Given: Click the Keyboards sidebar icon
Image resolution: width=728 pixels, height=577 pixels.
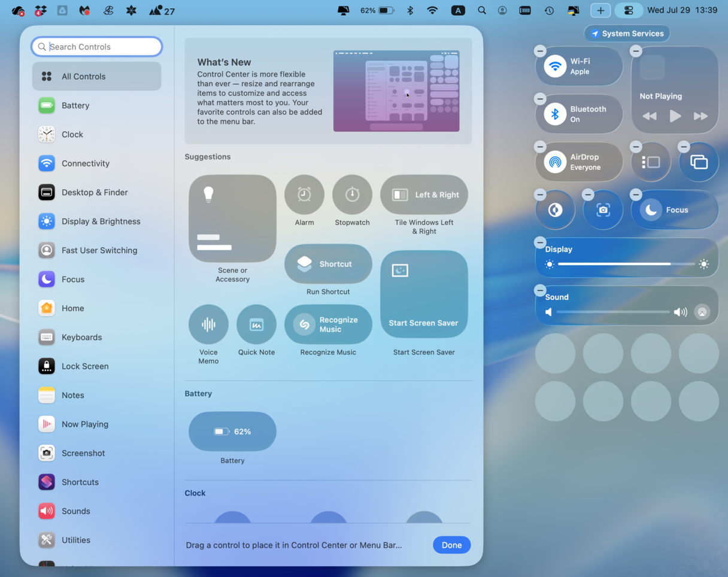Looking at the screenshot, I should pyautogui.click(x=47, y=337).
